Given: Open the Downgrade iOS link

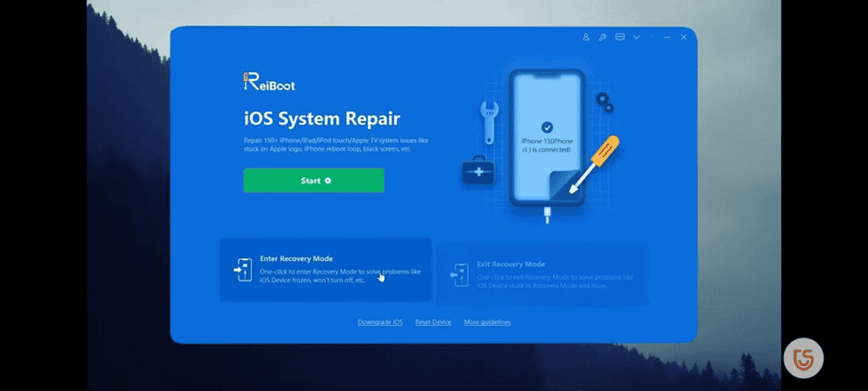Looking at the screenshot, I should (380, 322).
